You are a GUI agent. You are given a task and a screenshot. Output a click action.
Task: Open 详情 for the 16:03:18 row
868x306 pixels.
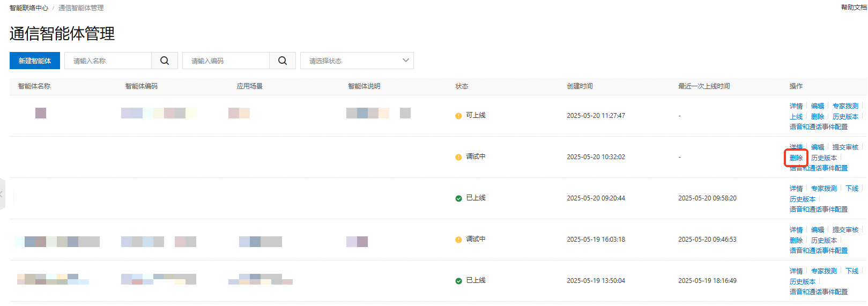coord(796,230)
